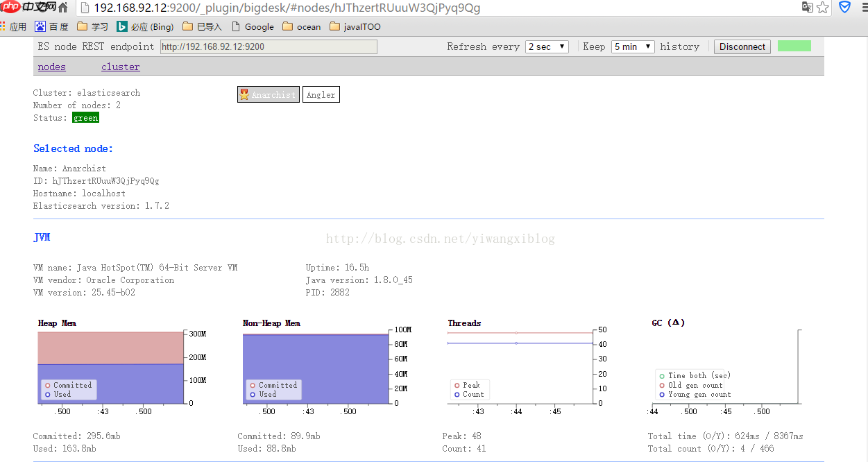Image resolution: width=868 pixels, height=462 pixels.
Task: Select the Angler node
Action: (321, 94)
